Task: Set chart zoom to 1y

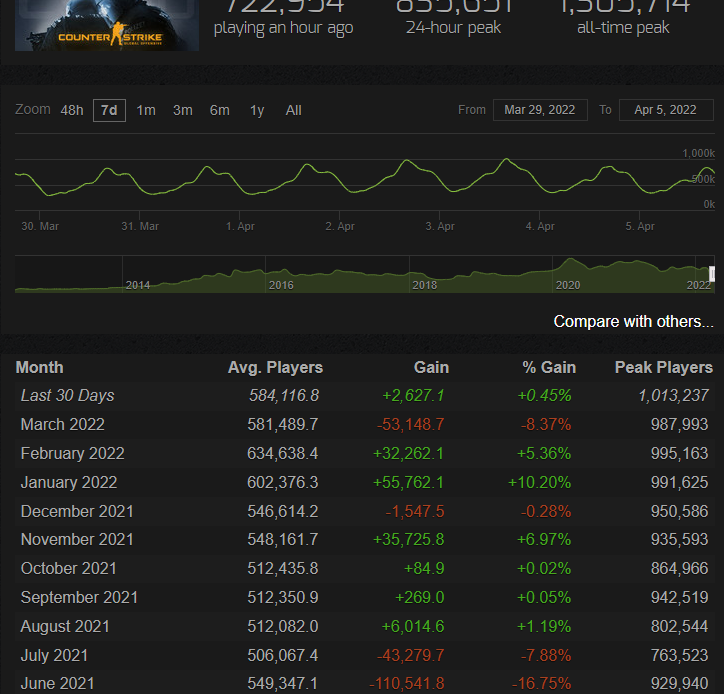Action: click(x=257, y=110)
